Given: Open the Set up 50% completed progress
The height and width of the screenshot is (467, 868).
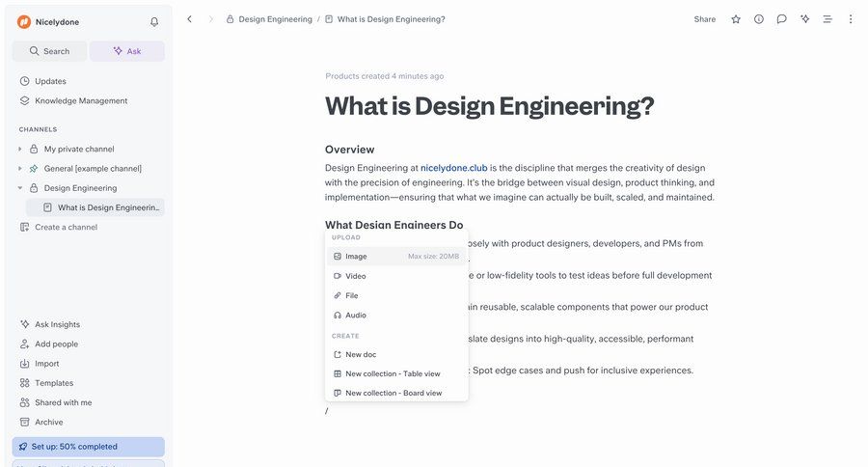Looking at the screenshot, I should (88, 447).
